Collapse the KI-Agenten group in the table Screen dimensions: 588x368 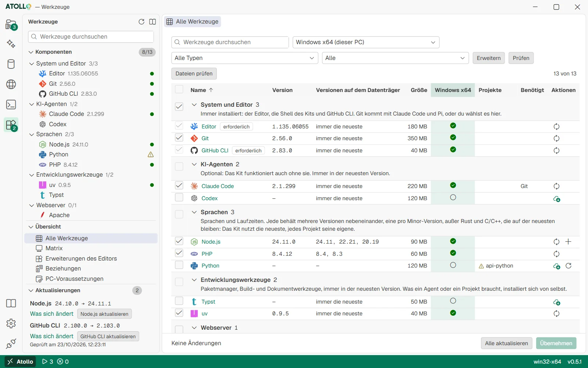coord(194,164)
